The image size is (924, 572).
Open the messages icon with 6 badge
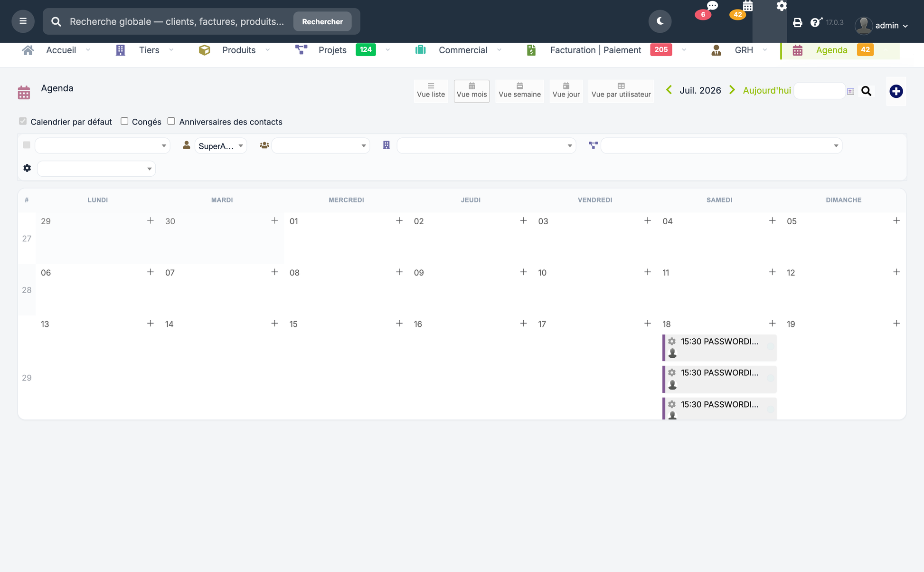[x=712, y=6]
